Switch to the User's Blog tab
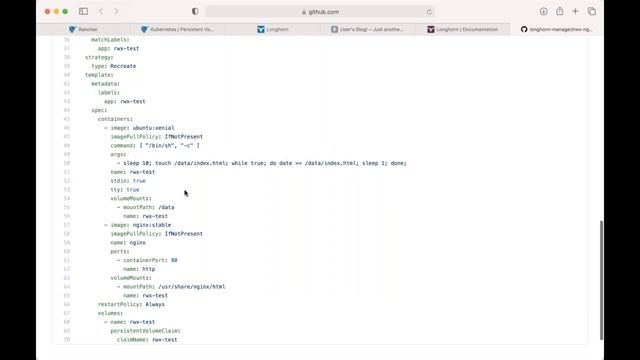 click(x=367, y=29)
